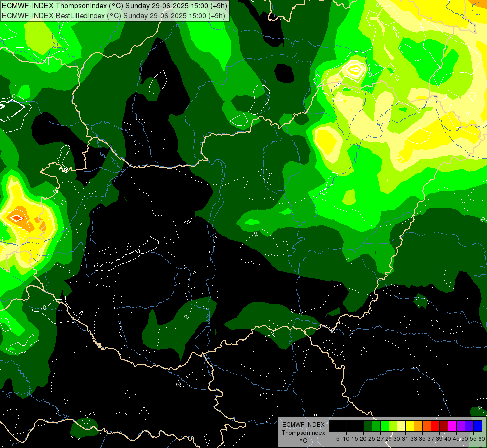Click the ThompsonIndex title line
The height and width of the screenshot is (448, 487).
114,6
